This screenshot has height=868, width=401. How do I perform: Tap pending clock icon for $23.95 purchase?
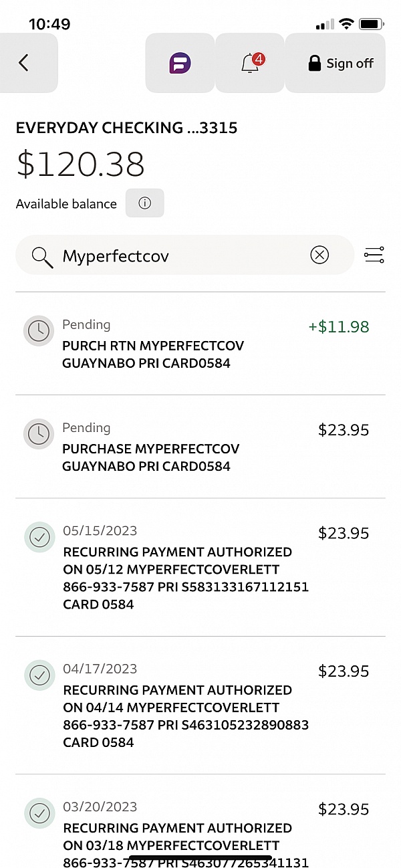pyautogui.click(x=39, y=434)
